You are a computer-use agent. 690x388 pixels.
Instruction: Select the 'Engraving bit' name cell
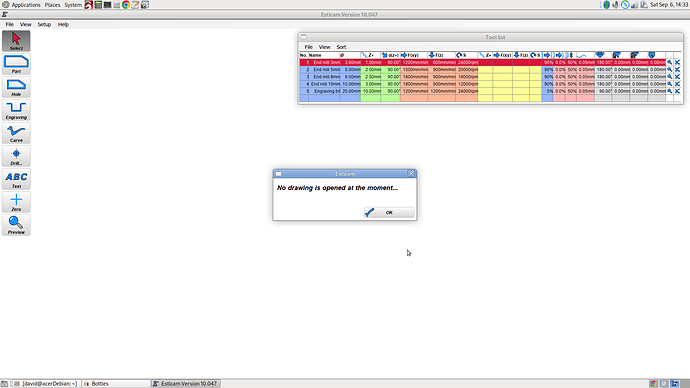[324, 91]
